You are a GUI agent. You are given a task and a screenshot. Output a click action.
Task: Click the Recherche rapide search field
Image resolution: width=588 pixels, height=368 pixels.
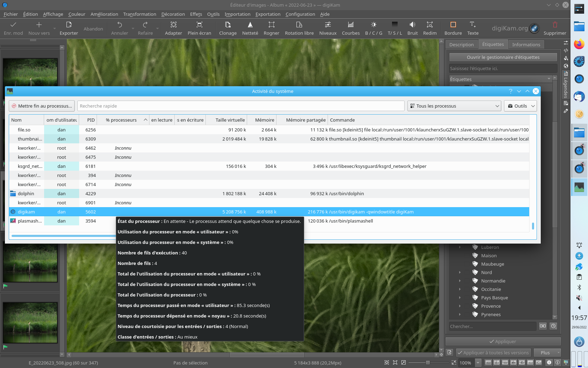pos(241,106)
